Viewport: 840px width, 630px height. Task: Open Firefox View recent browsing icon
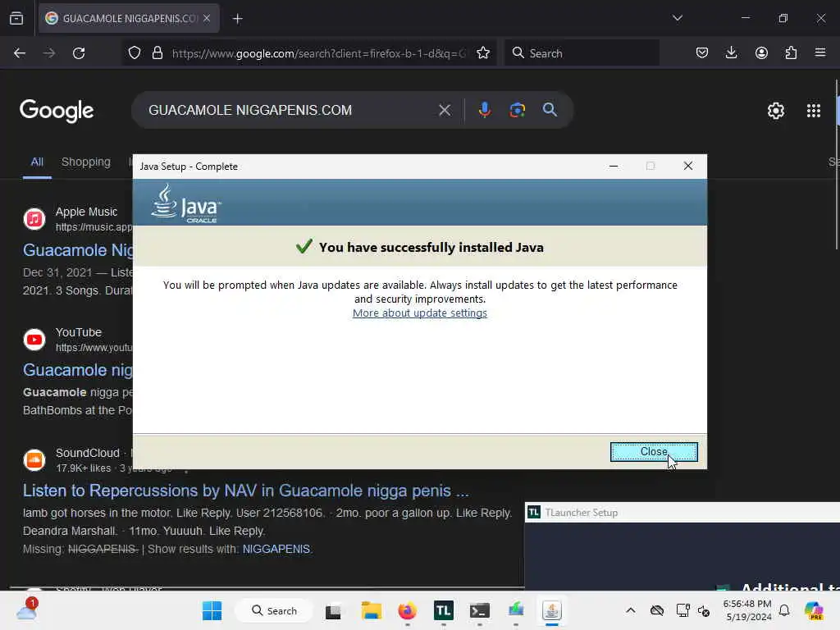[16, 18]
